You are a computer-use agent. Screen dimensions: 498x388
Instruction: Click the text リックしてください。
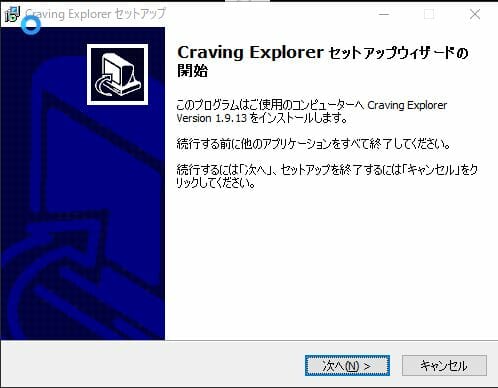(216, 183)
